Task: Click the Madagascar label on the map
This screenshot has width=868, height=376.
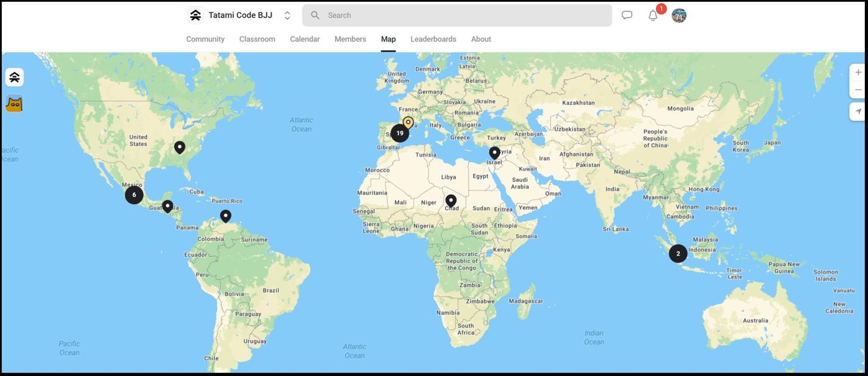Action: click(526, 301)
